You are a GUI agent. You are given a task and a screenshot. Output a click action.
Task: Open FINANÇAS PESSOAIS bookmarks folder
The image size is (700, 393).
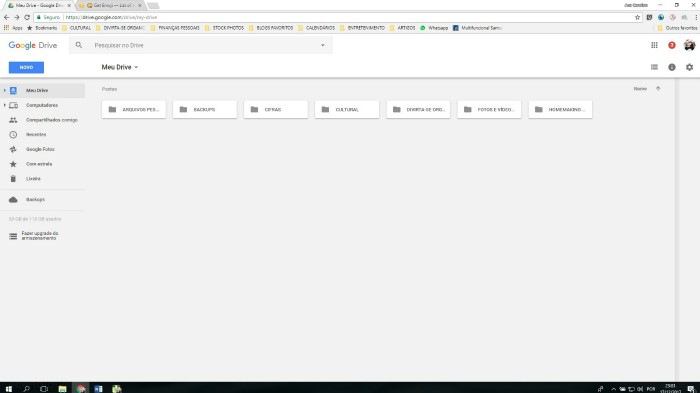coord(175,28)
